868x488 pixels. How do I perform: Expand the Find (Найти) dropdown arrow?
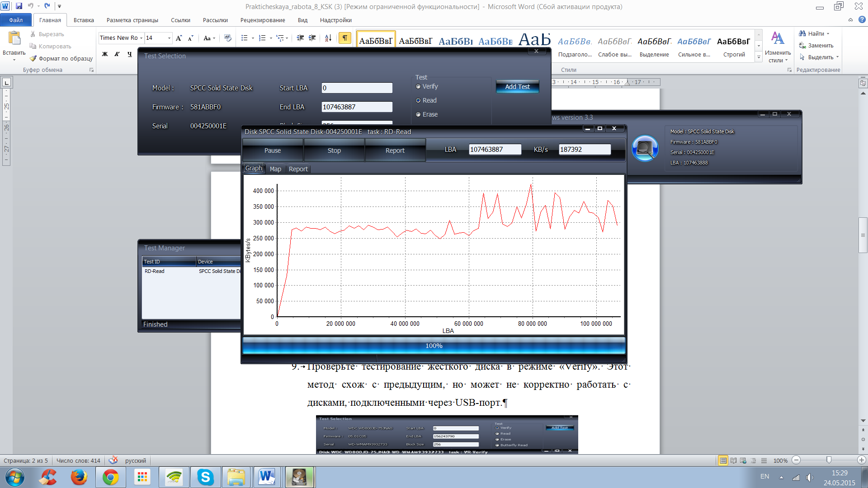pos(828,33)
